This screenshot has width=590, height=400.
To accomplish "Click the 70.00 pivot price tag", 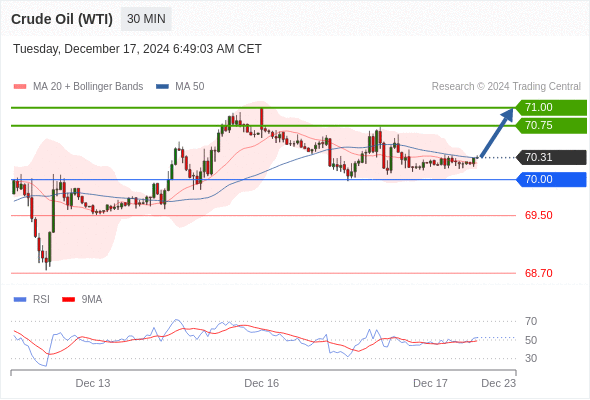I will pos(551,179).
